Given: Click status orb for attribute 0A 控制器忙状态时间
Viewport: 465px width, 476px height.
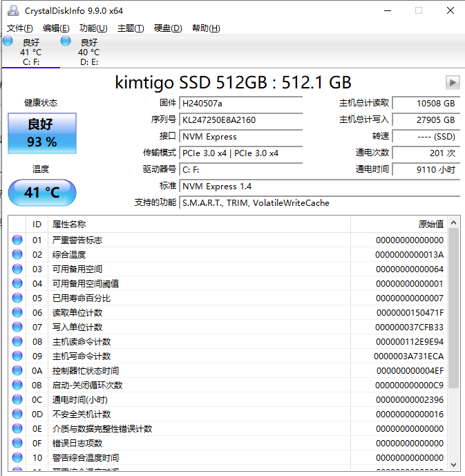Looking at the screenshot, I should point(17,371).
